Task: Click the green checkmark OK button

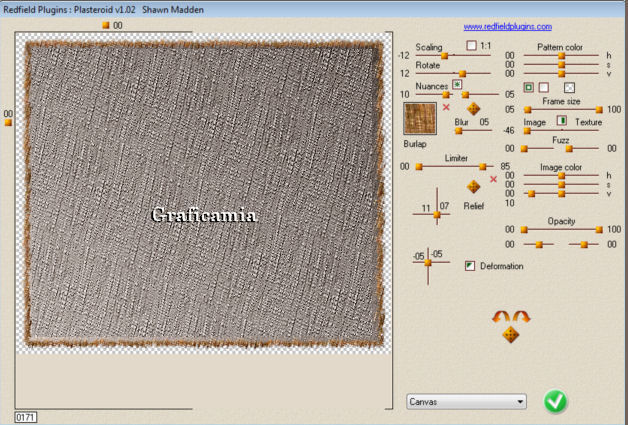Action: pos(556,401)
